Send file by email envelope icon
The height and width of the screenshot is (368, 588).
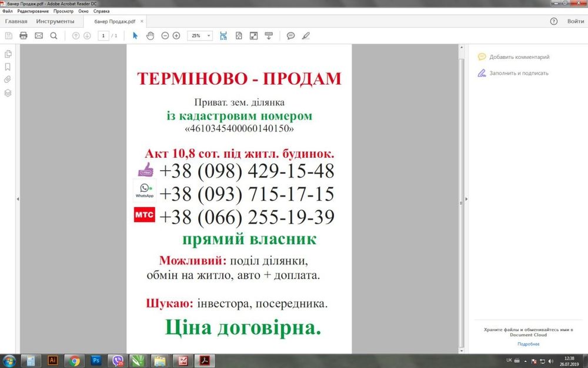point(39,36)
